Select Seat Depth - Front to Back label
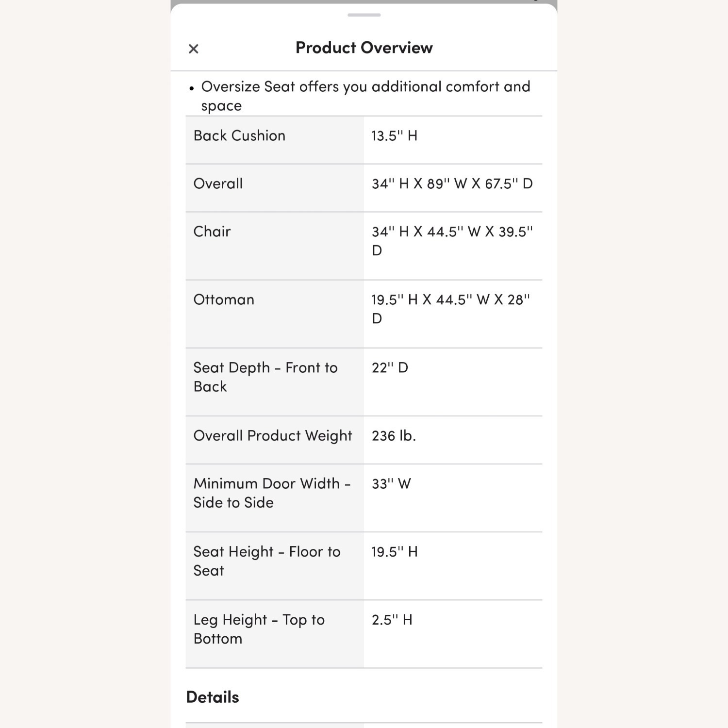 (265, 377)
